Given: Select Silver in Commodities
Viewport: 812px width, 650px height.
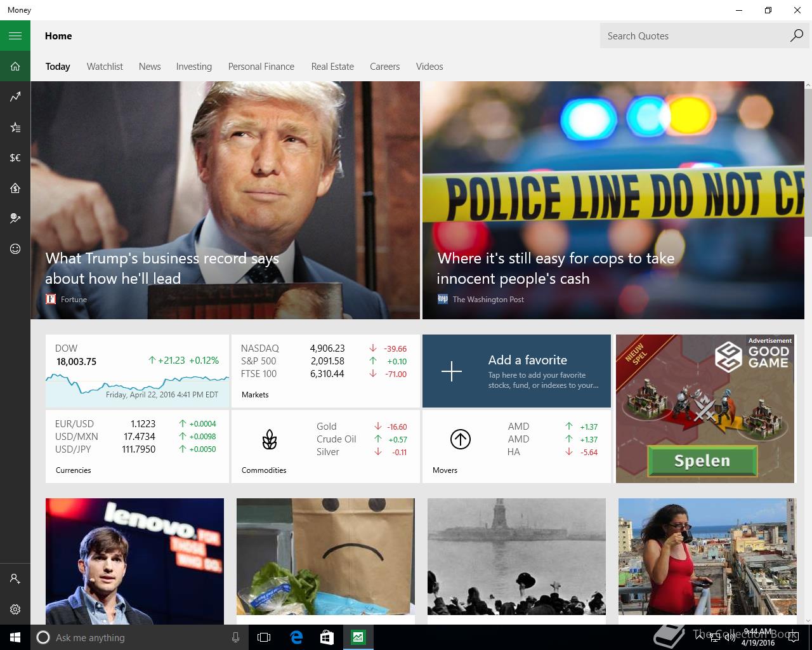Looking at the screenshot, I should click(362, 452).
